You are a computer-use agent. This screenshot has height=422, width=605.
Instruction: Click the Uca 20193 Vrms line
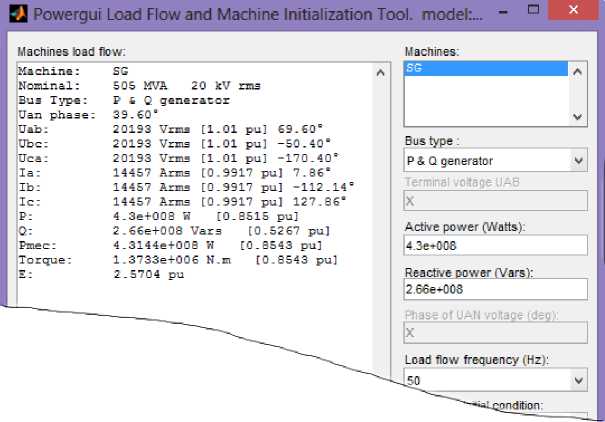[x=178, y=159]
